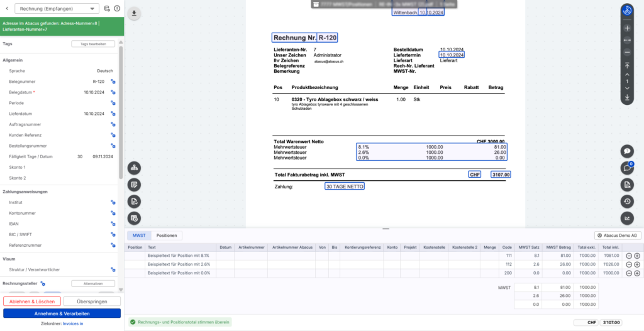This screenshot has height=331, width=644.
Task: Click the gear icon next to IBAN
Action: coord(113,224)
